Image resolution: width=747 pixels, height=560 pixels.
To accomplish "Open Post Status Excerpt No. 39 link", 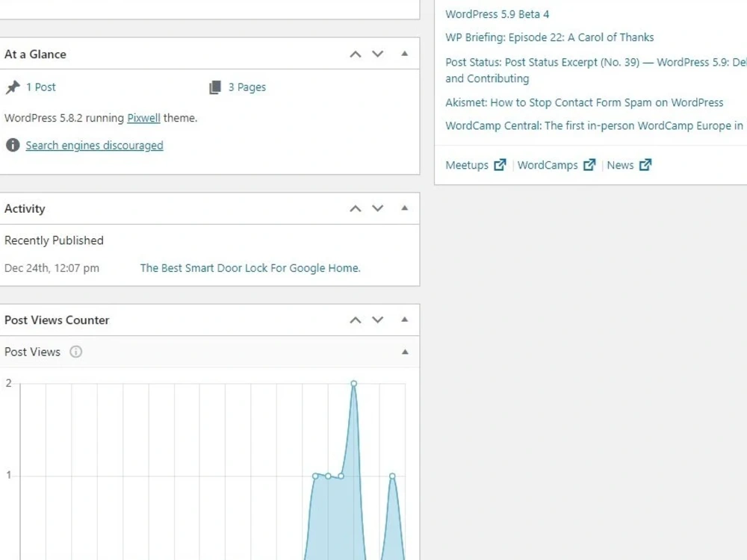I will 596,70.
